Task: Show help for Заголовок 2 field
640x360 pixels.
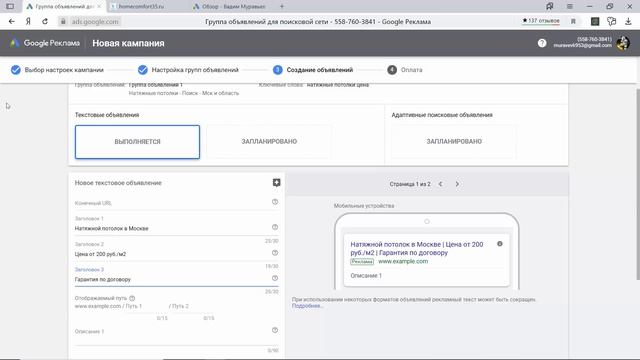Action: [275, 253]
